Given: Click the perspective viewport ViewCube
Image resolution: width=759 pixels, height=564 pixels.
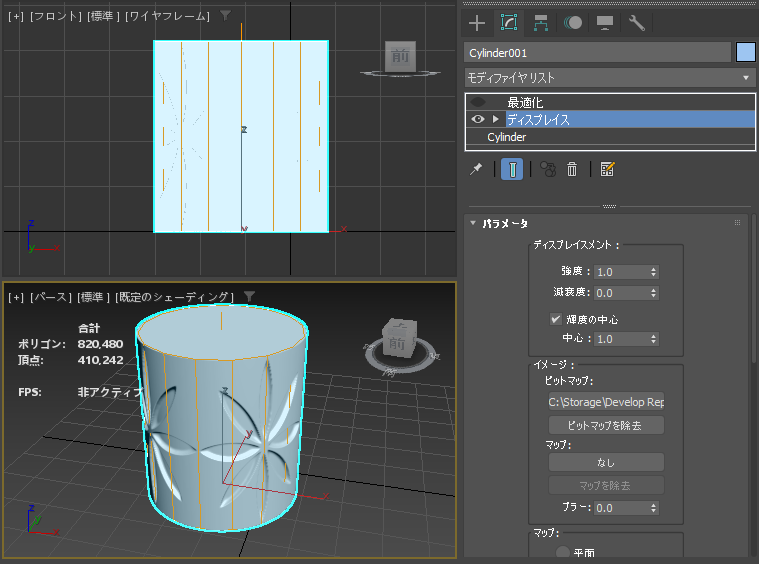Looking at the screenshot, I should click(400, 338).
